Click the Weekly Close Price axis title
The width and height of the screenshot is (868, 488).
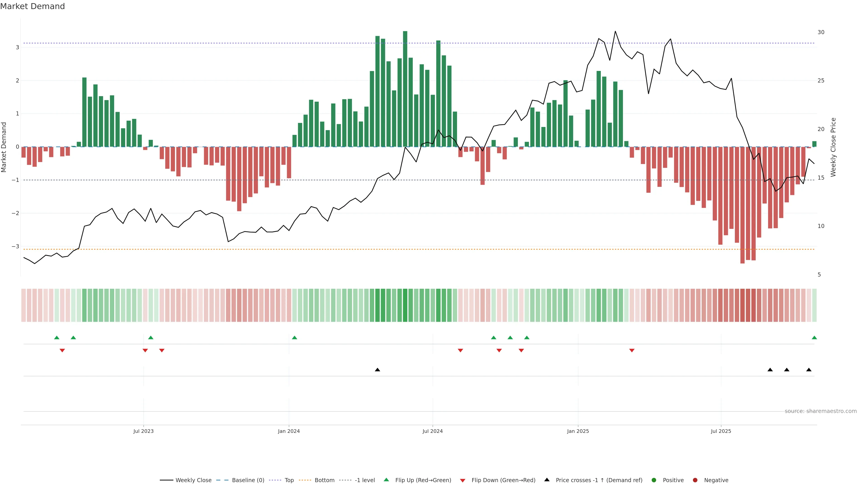coord(833,147)
